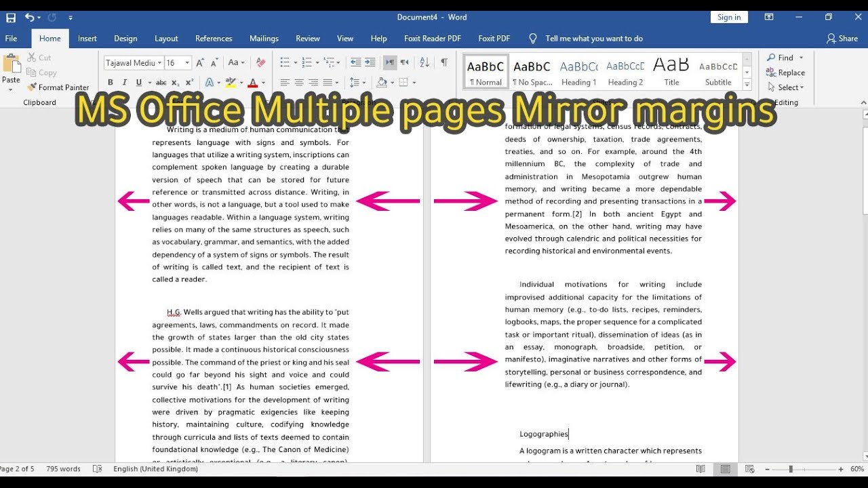This screenshot has width=868, height=488.
Task: Open the Change Case dropdown
Action: (x=236, y=62)
